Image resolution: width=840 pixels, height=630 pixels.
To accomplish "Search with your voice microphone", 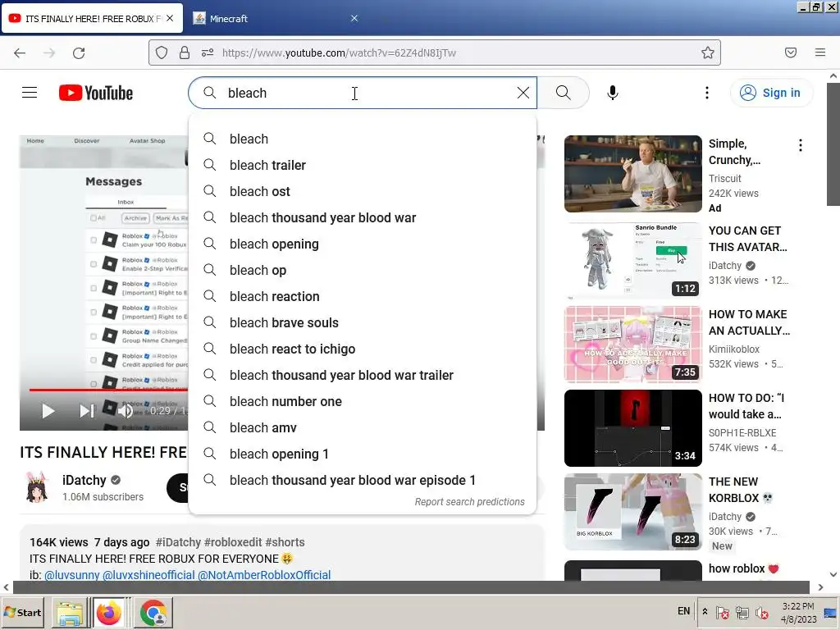I will (x=612, y=93).
